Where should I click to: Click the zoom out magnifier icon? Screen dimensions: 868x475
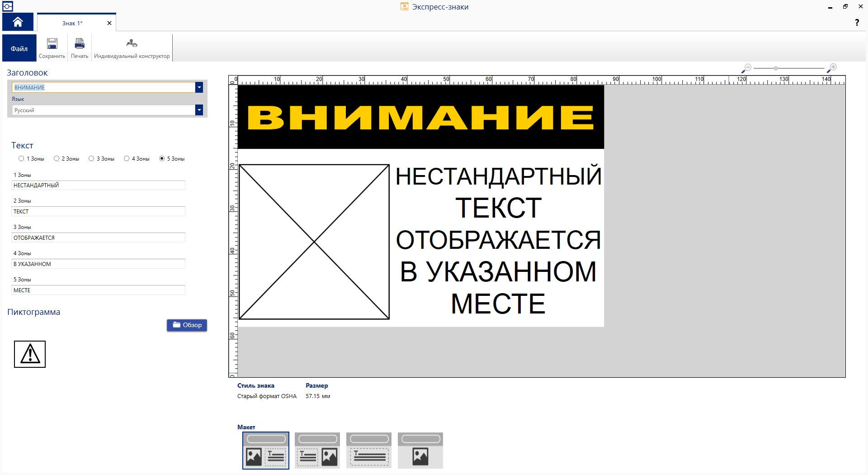tap(747, 67)
